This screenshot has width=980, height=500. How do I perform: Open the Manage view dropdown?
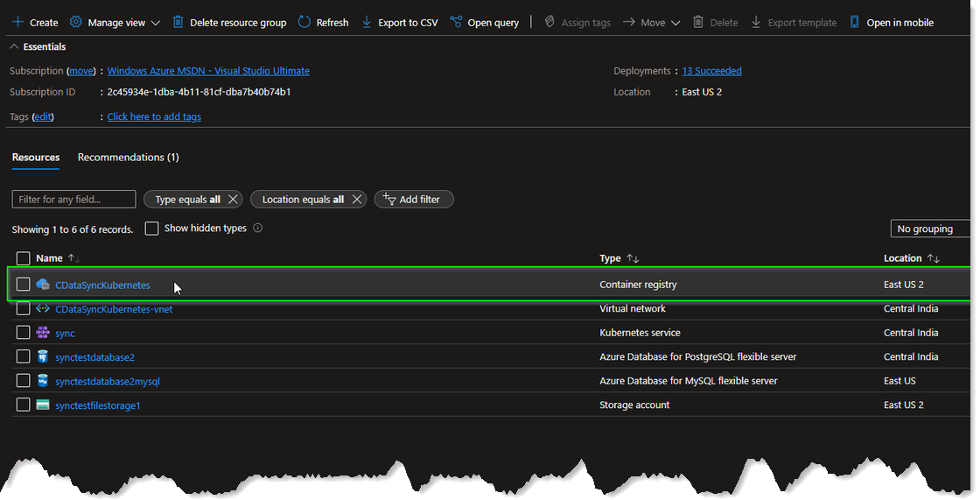[x=115, y=22]
